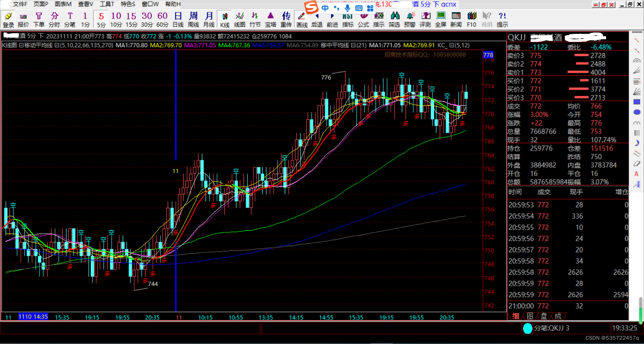Click the 前进 forward arrow
The width and height of the screenshot is (644, 344).
[x=332, y=19]
